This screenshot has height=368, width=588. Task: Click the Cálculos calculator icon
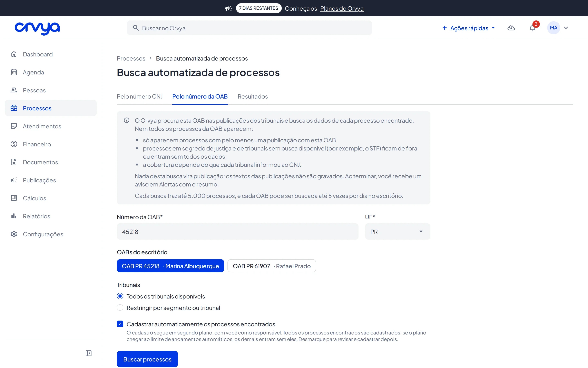click(14, 198)
